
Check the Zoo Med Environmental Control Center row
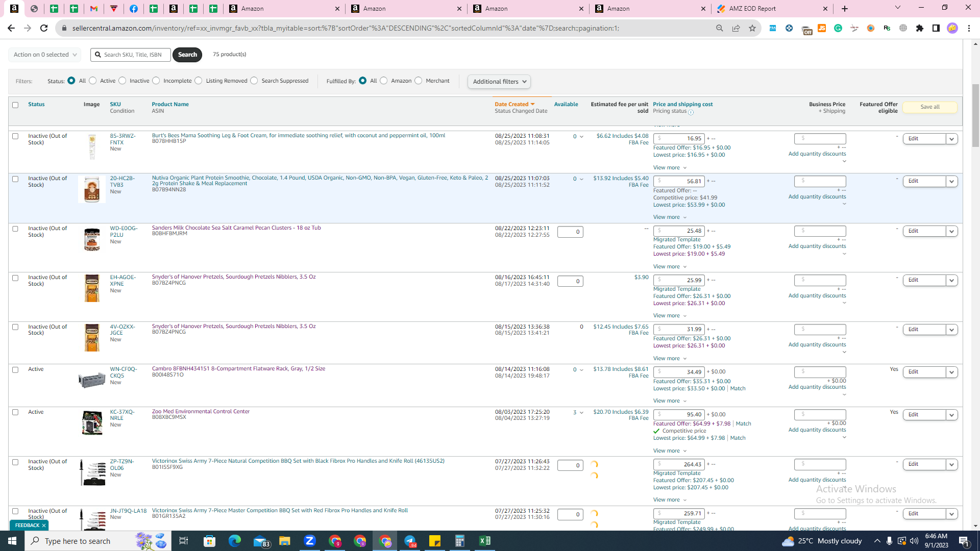[x=15, y=412]
